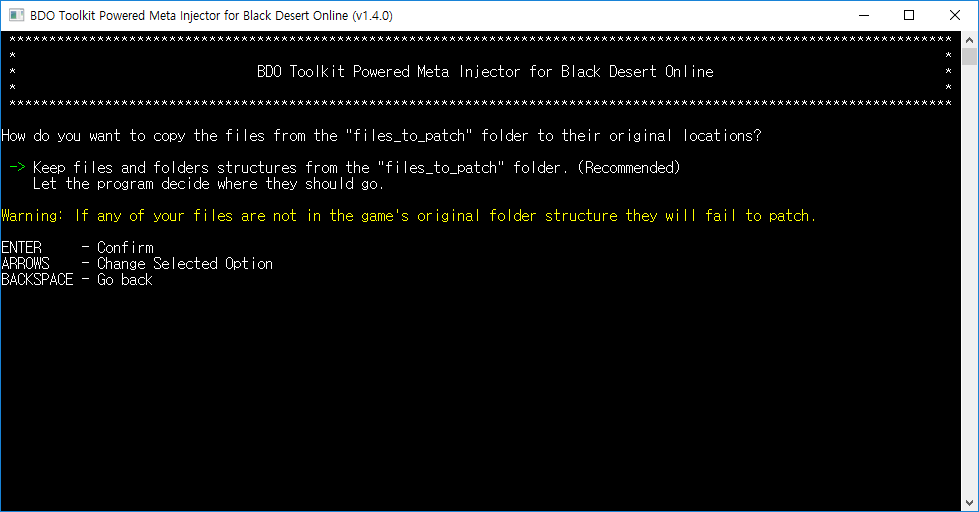Click the Meta Injector banner heading text
The height and width of the screenshot is (512, 979).
click(485, 72)
